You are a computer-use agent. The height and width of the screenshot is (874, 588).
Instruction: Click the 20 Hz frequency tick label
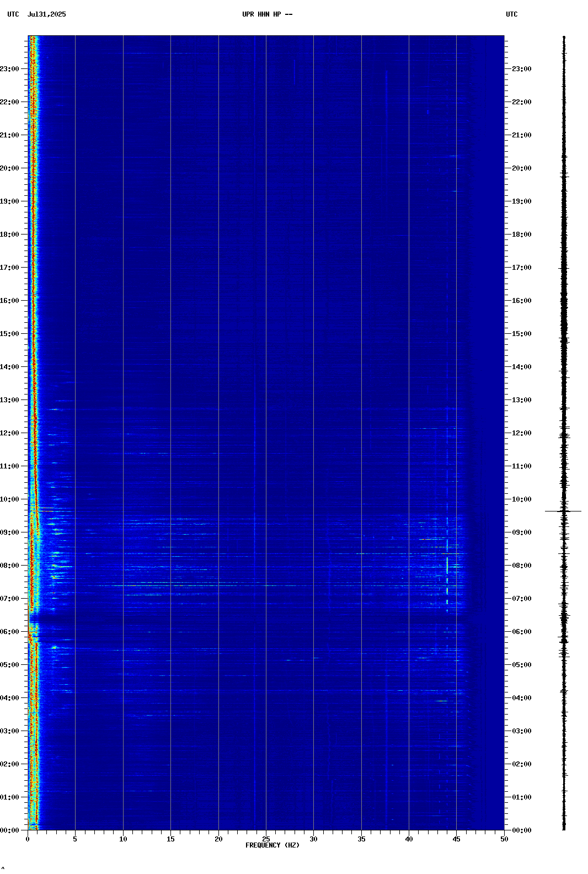click(x=218, y=839)
